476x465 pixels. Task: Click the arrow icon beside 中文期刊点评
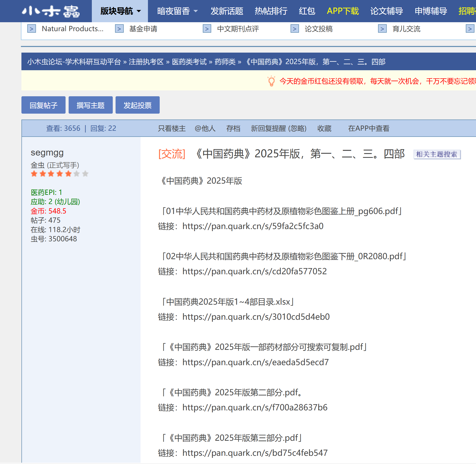point(207,29)
